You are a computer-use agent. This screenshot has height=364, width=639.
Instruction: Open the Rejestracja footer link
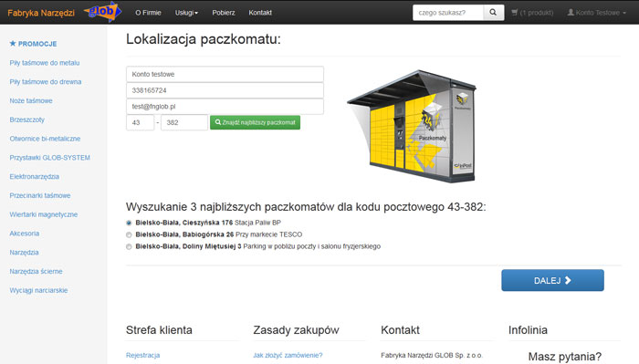[x=142, y=355]
